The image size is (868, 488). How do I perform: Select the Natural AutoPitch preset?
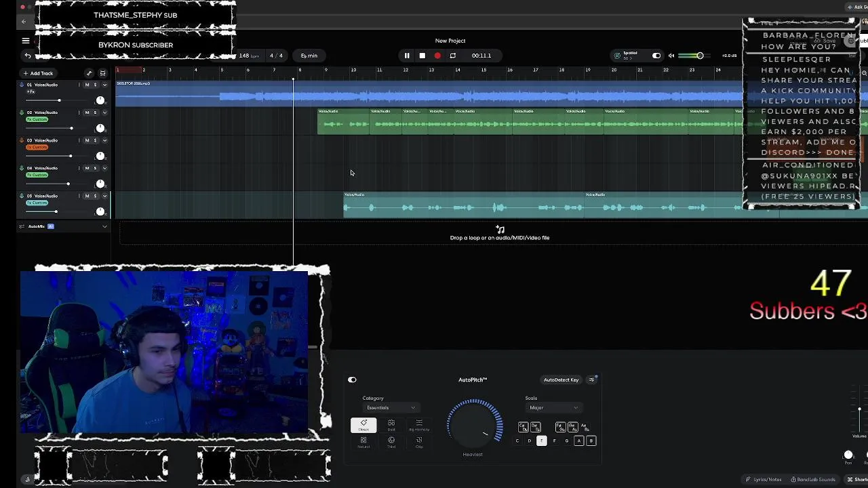click(x=363, y=442)
